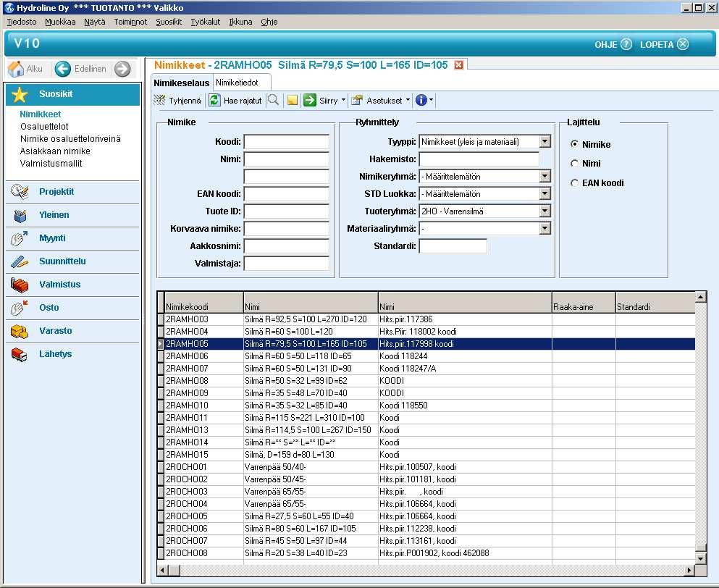Image resolution: width=719 pixels, height=588 pixels.
Task: Open Nimikkeet in favorites list
Action: point(41,114)
